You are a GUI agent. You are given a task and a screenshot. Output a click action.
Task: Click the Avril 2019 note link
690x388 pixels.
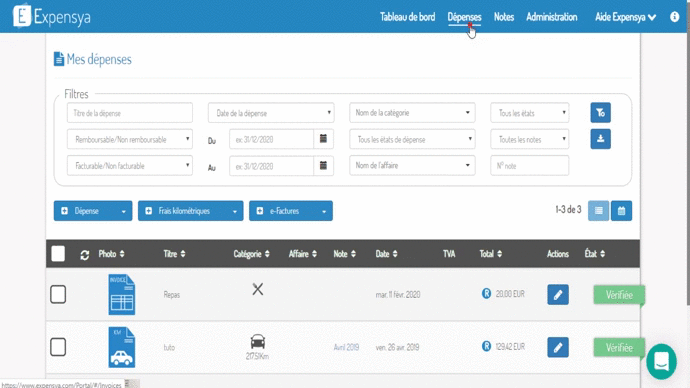346,347
